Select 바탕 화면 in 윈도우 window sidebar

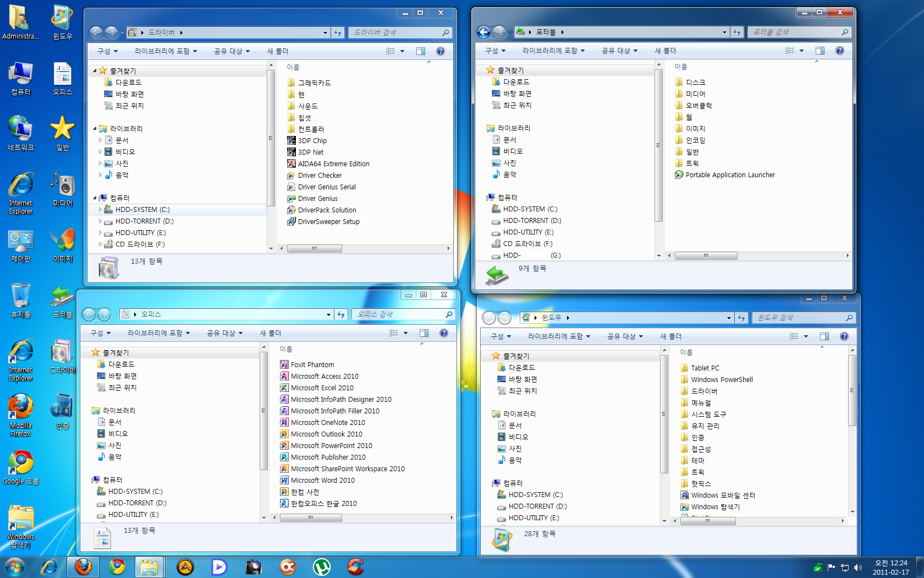click(x=518, y=379)
